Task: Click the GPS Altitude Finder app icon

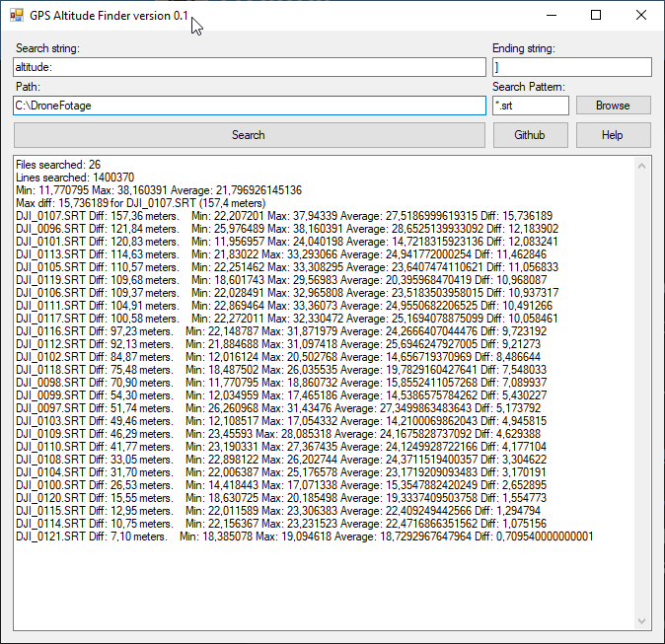Action: click(17, 16)
